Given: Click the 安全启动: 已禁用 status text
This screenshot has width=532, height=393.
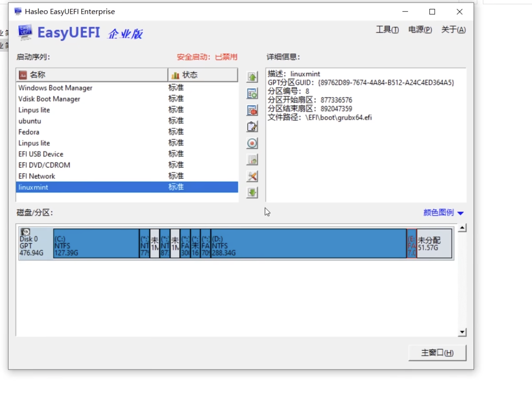Looking at the screenshot, I should click(207, 57).
